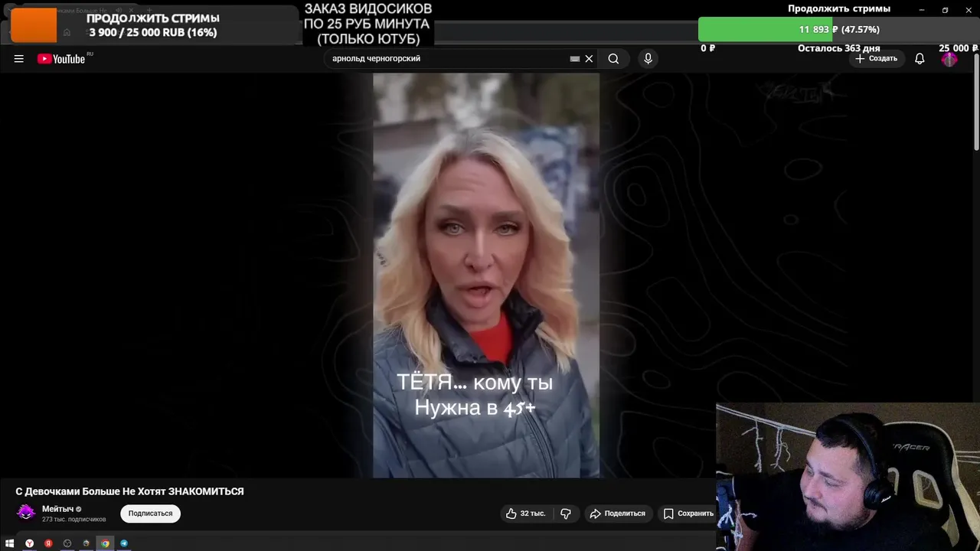Screen dimensions: 980x551
Task: Open the YouTube guide hamburger menu
Action: coord(19,59)
